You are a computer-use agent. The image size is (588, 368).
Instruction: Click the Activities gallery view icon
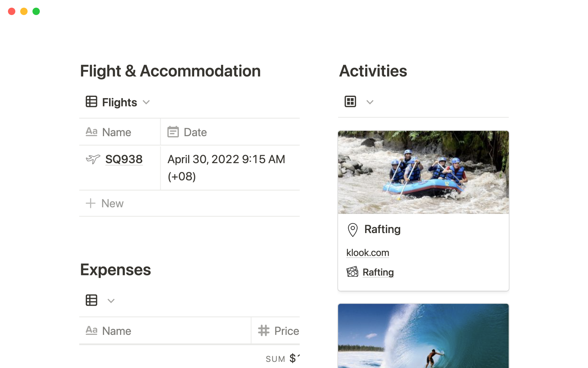click(x=350, y=102)
